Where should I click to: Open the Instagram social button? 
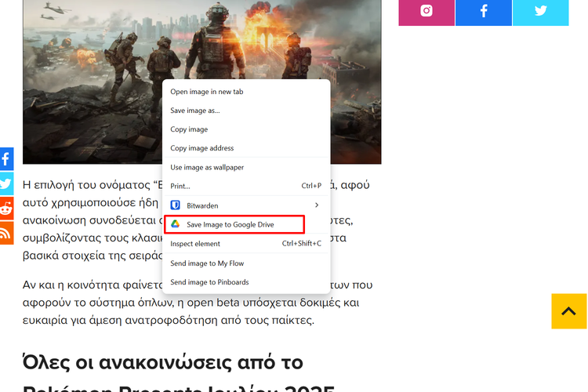pos(426,13)
